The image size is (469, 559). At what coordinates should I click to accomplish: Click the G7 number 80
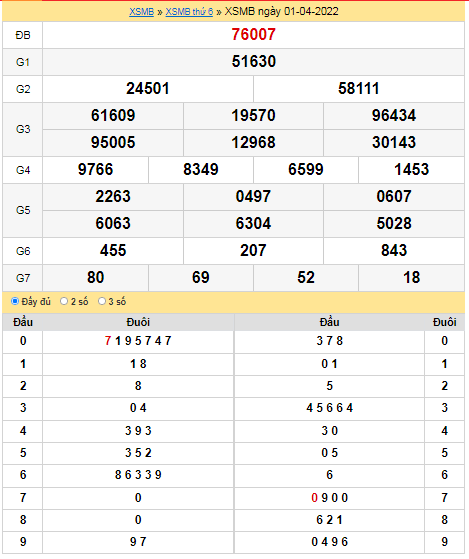coord(96,277)
